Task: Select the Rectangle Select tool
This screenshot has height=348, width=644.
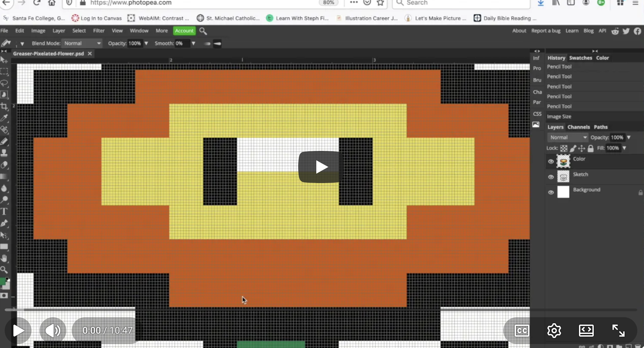Action: (x=4, y=72)
